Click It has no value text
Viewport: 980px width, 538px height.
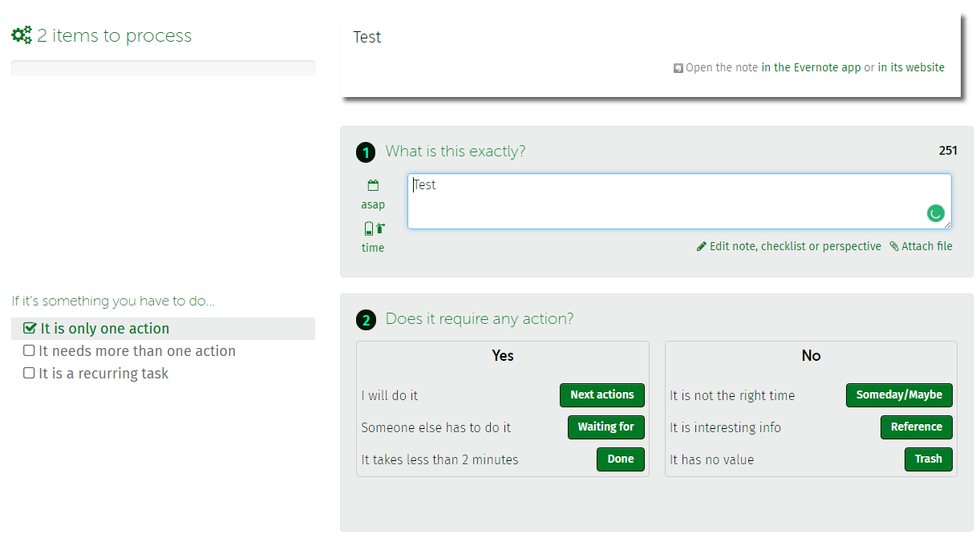pyautogui.click(x=712, y=459)
